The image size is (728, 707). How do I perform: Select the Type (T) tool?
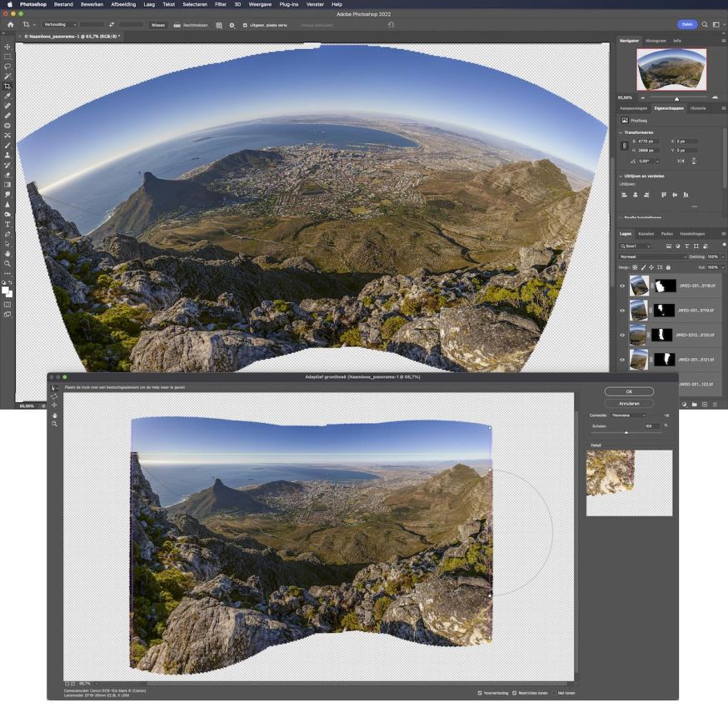[x=7, y=224]
